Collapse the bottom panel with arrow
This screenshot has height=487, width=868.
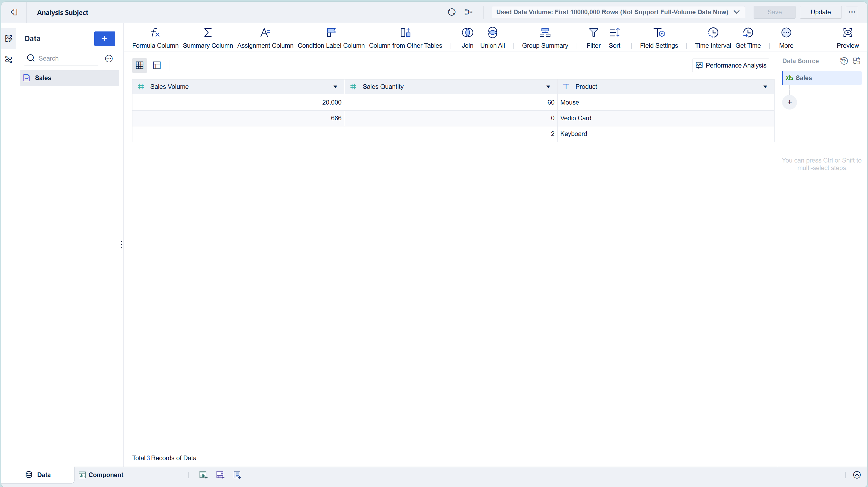click(x=857, y=475)
